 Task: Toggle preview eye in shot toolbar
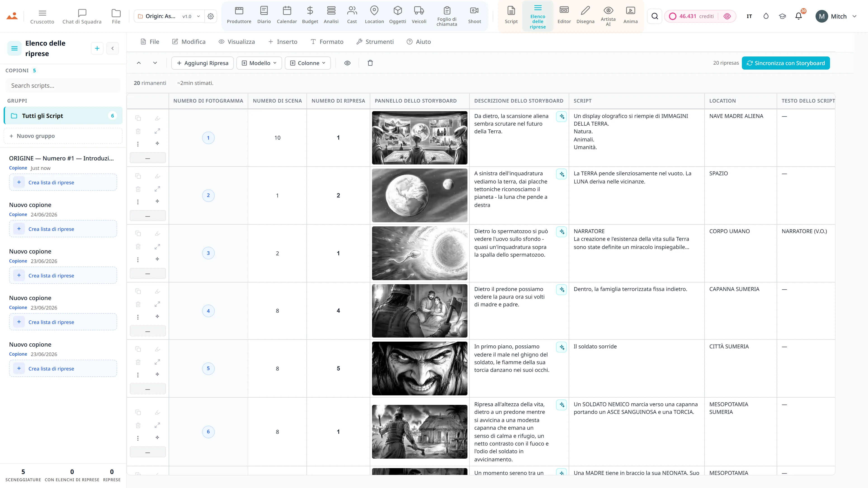coord(347,63)
